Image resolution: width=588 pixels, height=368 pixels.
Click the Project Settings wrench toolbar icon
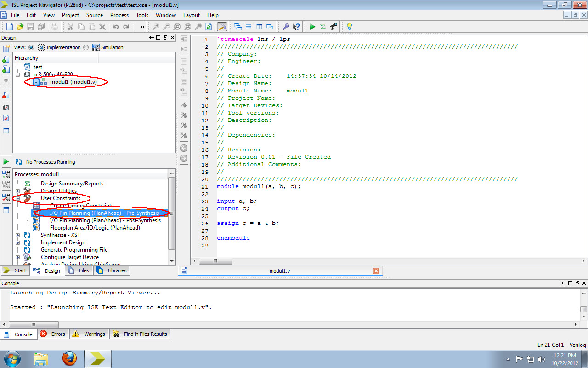pos(286,26)
